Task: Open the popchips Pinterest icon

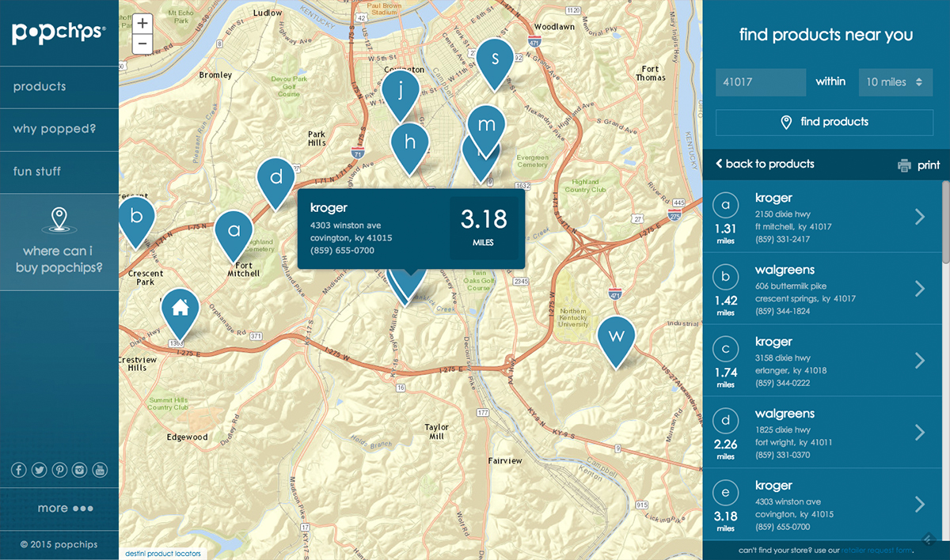Action: pos(59,471)
